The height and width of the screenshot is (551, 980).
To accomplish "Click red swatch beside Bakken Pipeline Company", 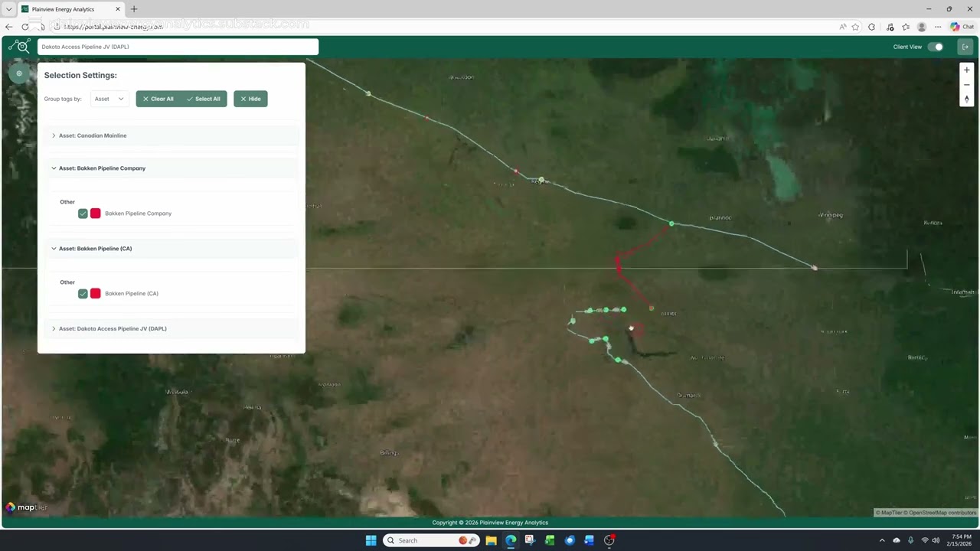I will [x=96, y=214].
